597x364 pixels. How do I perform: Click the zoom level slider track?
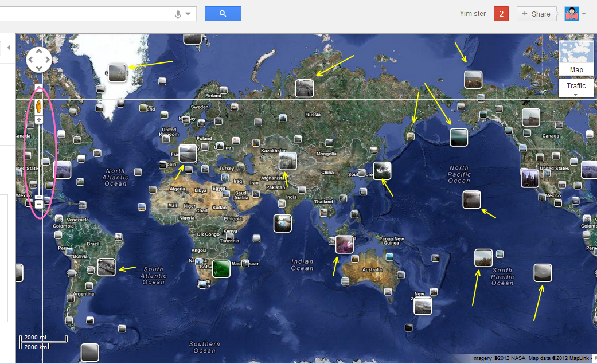(38, 161)
